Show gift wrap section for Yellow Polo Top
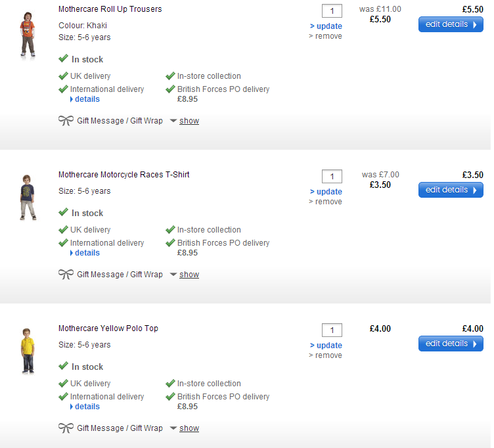Viewport: 494px width, 448px height. (189, 428)
